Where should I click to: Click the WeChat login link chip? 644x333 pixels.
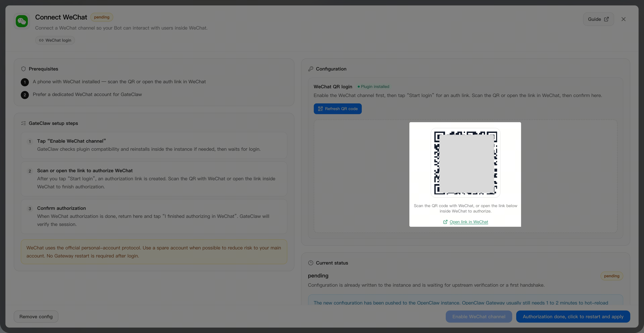coord(55,40)
